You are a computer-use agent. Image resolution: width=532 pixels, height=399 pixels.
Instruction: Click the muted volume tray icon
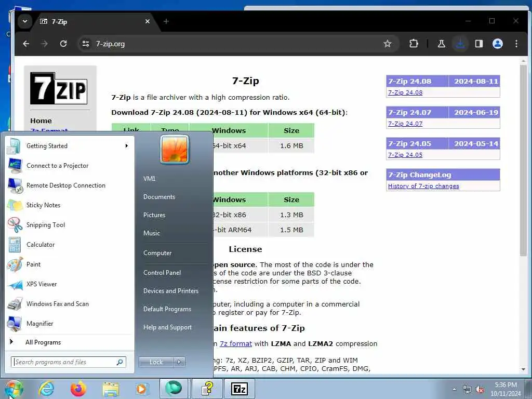480,389
